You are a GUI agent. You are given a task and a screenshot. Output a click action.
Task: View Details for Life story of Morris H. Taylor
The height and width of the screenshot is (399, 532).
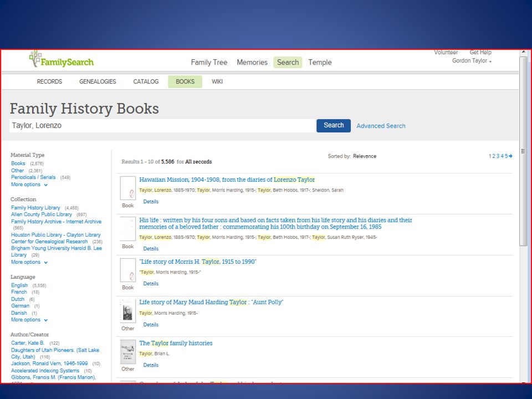click(x=151, y=284)
